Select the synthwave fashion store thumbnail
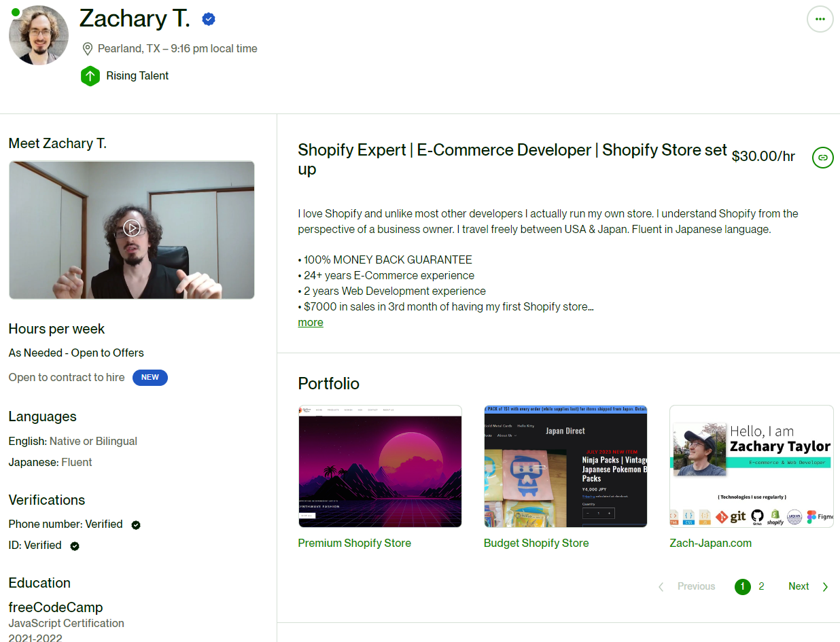 379,466
